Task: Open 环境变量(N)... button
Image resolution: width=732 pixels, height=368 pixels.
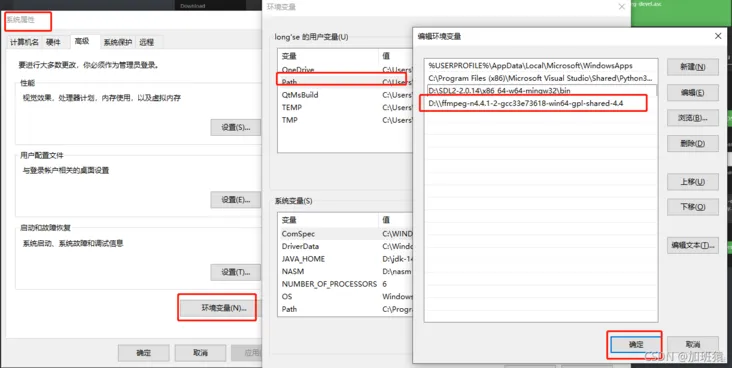Action: tap(224, 308)
